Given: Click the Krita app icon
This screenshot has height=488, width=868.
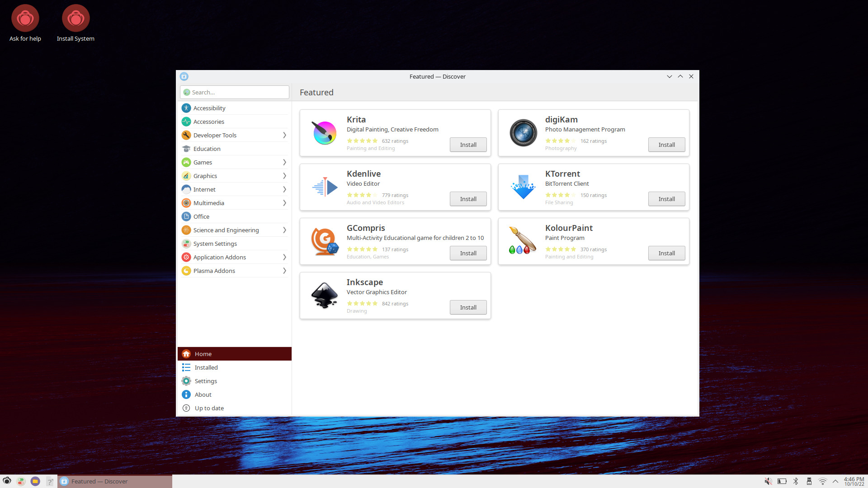Looking at the screenshot, I should coord(325,133).
